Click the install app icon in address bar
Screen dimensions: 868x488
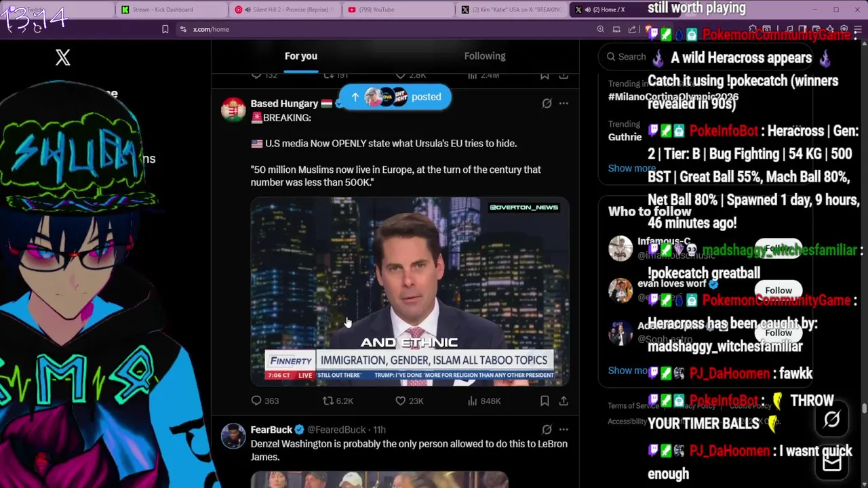[616, 29]
